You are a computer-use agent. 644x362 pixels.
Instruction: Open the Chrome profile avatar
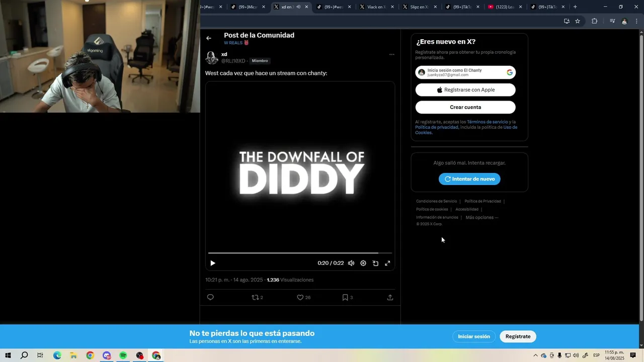(624, 21)
